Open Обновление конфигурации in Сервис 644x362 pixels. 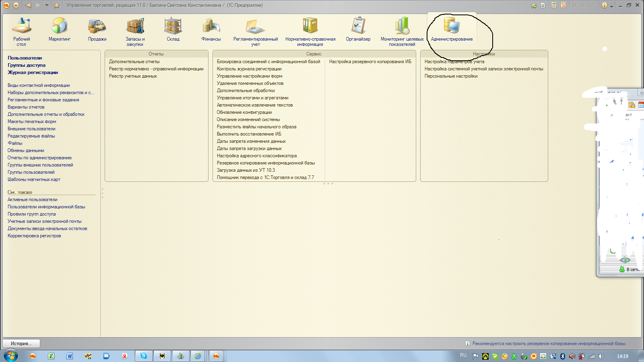coord(244,112)
